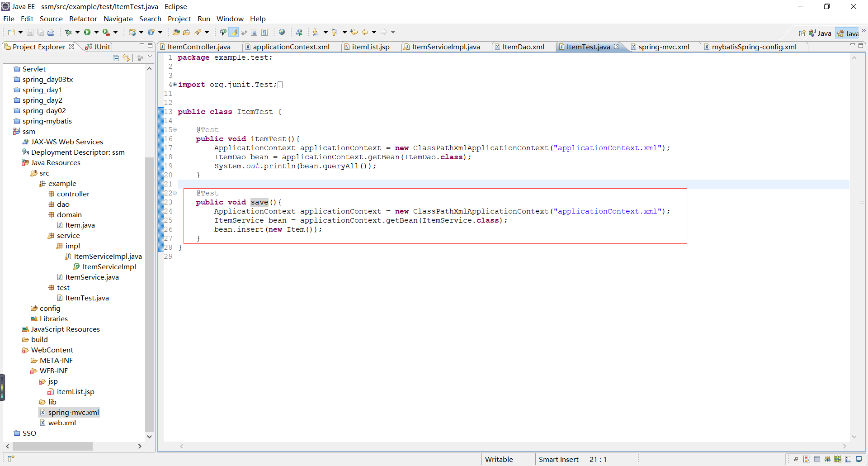868x466 pixels.
Task: Toggle Show Whitespace Characters button
Action: click(264, 32)
